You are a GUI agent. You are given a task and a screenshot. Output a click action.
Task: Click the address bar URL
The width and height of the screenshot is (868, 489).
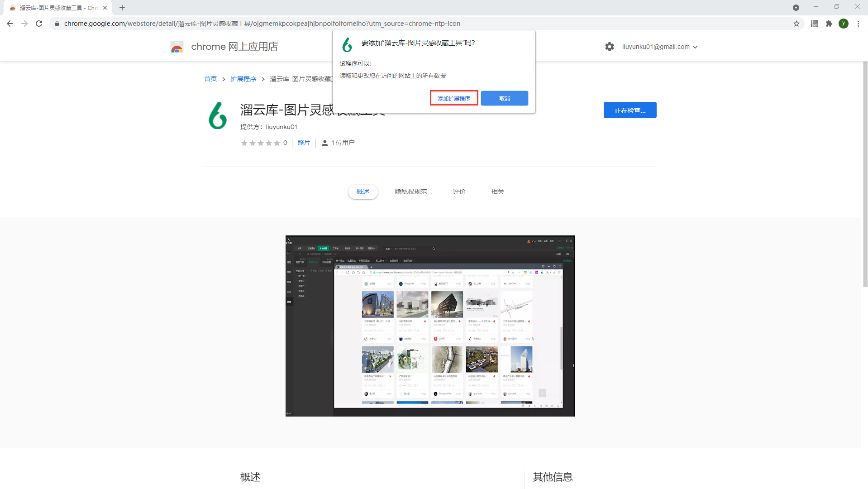coord(262,24)
